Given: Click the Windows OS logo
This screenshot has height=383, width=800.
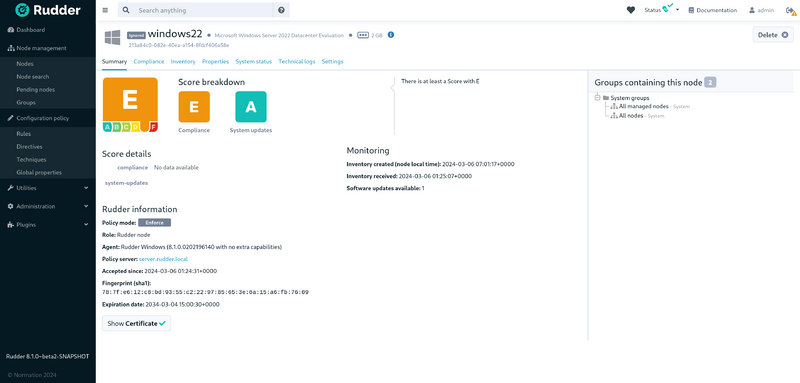Looking at the screenshot, I should point(113,37).
